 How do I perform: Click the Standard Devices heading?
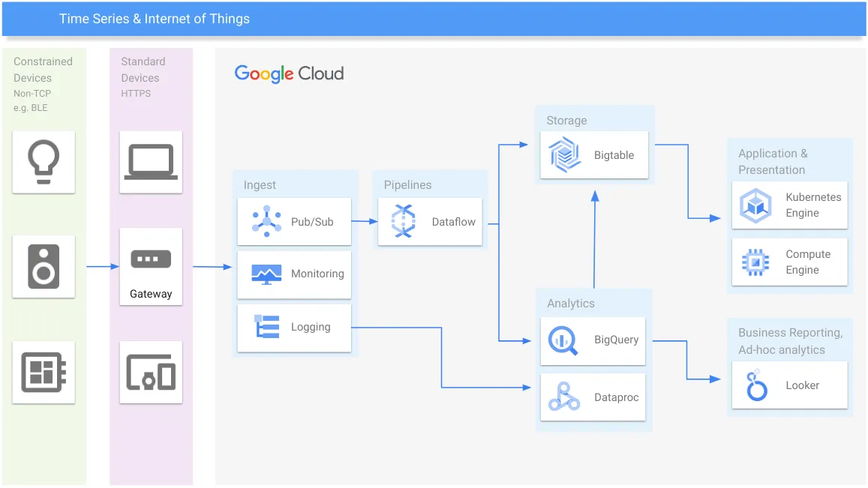tap(143, 70)
